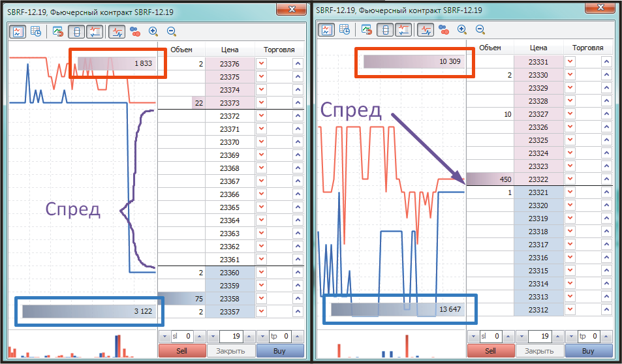Toggle spread display icon in right window

point(403,30)
